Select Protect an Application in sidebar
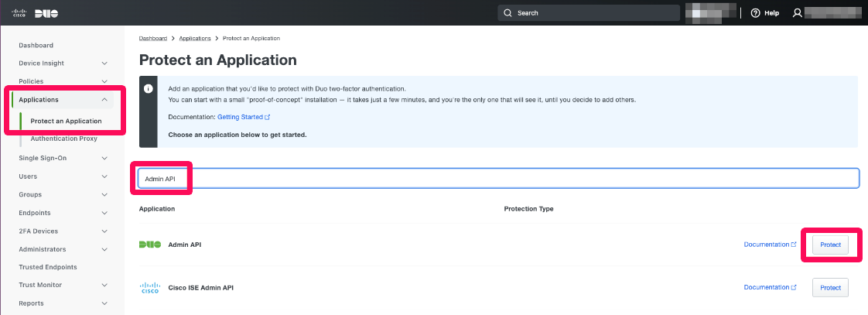 (x=66, y=121)
